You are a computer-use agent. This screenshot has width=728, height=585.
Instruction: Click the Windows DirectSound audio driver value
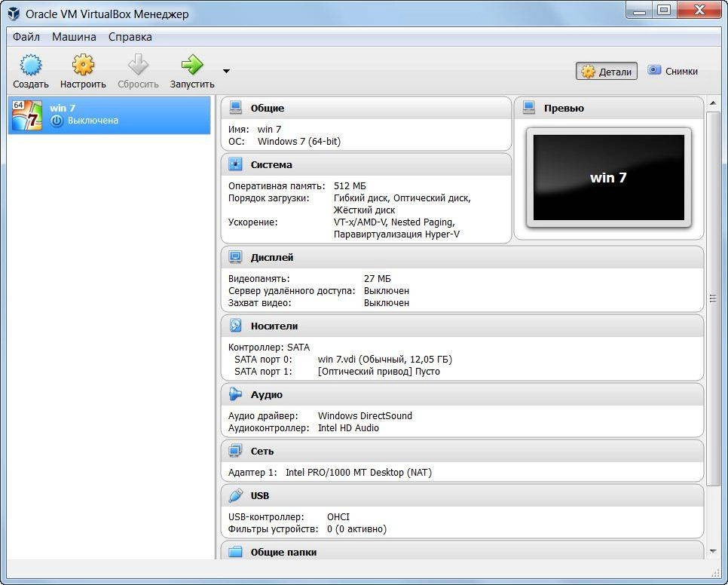[365, 416]
